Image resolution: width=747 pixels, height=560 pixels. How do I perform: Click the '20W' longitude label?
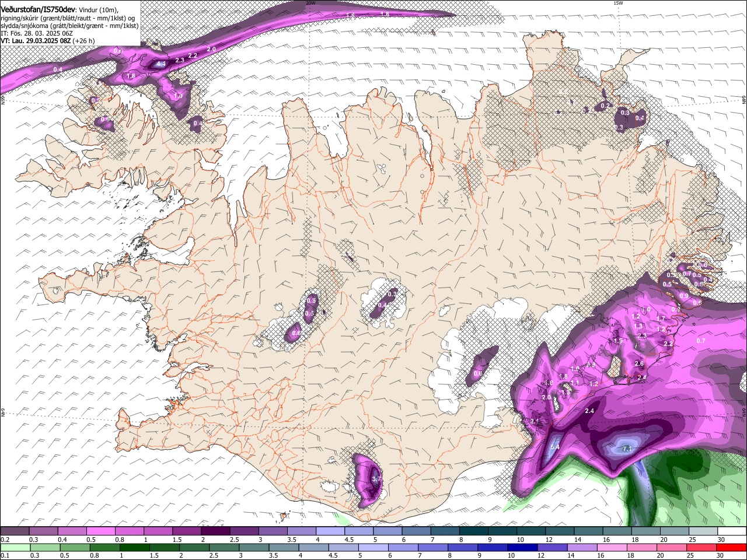tap(310, 3)
